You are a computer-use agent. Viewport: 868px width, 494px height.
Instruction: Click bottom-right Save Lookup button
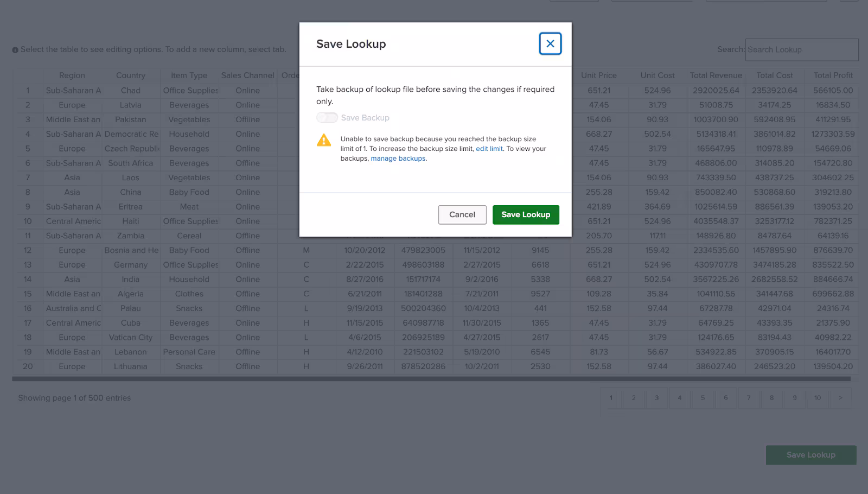pos(810,455)
